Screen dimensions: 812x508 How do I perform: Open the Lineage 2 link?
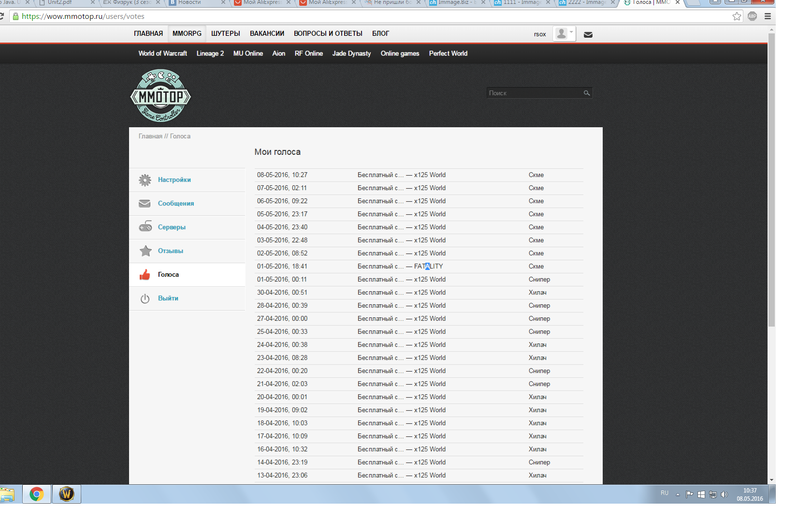pos(210,53)
